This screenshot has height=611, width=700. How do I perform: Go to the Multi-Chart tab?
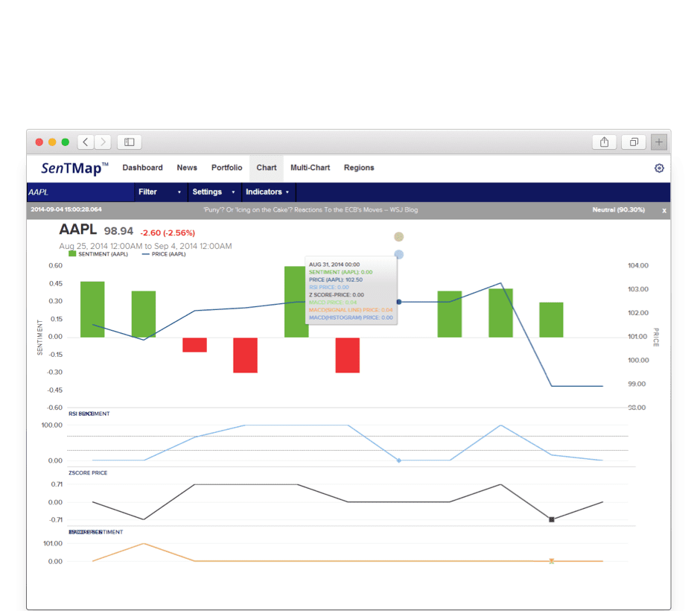(x=311, y=168)
